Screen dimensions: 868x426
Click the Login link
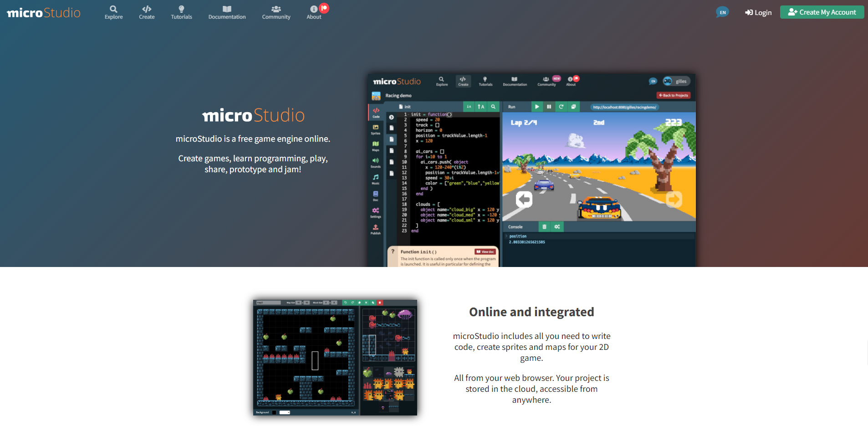point(758,12)
